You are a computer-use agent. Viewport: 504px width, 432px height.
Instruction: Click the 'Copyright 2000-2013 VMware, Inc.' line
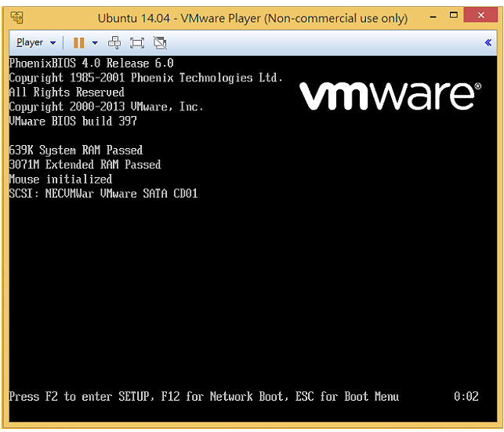(x=107, y=107)
